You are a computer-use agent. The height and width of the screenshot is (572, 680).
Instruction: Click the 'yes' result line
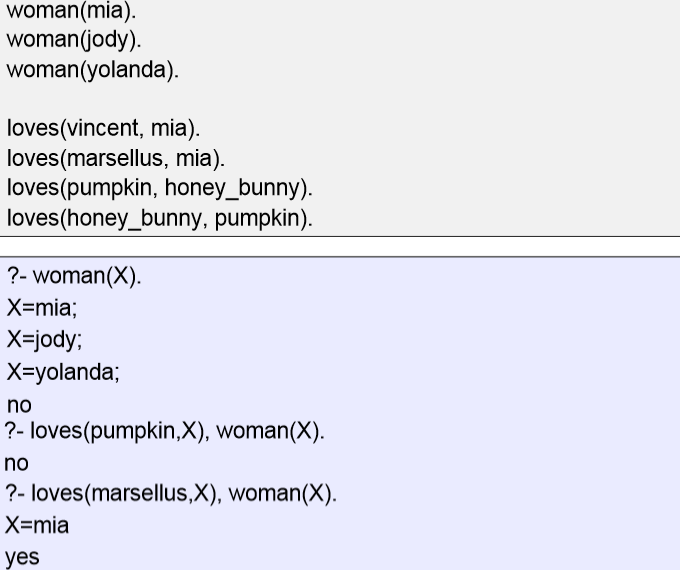click(22, 558)
